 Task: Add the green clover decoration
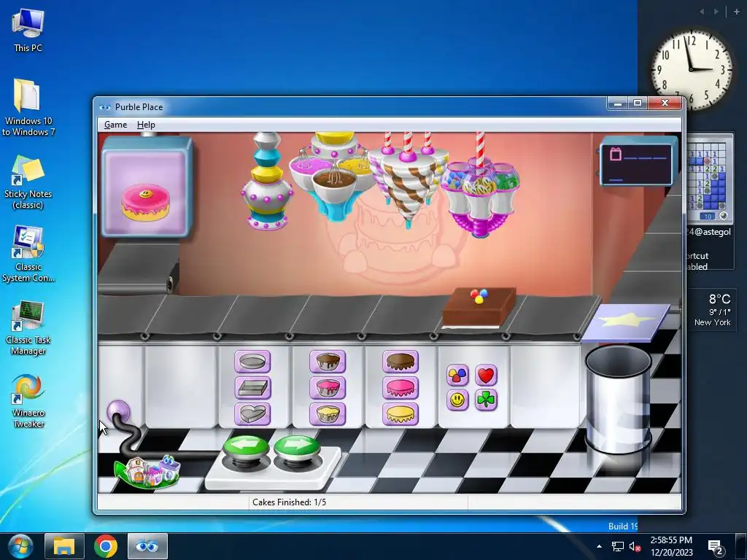486,400
